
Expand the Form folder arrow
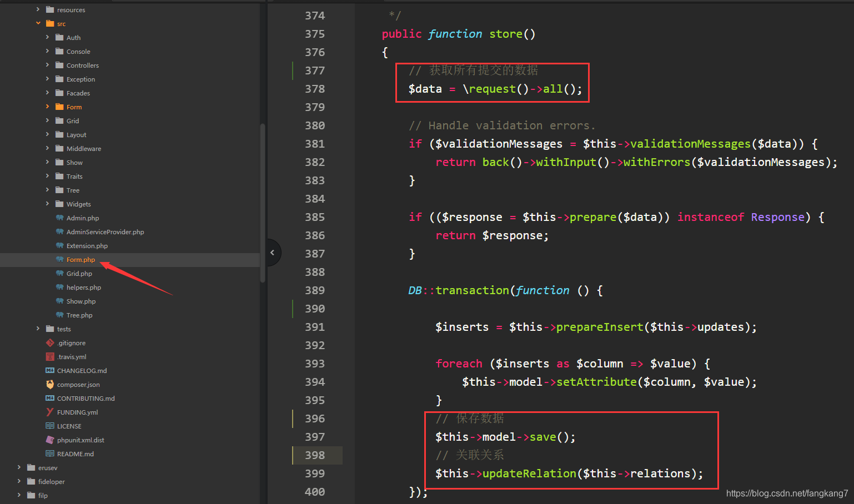[x=47, y=107]
